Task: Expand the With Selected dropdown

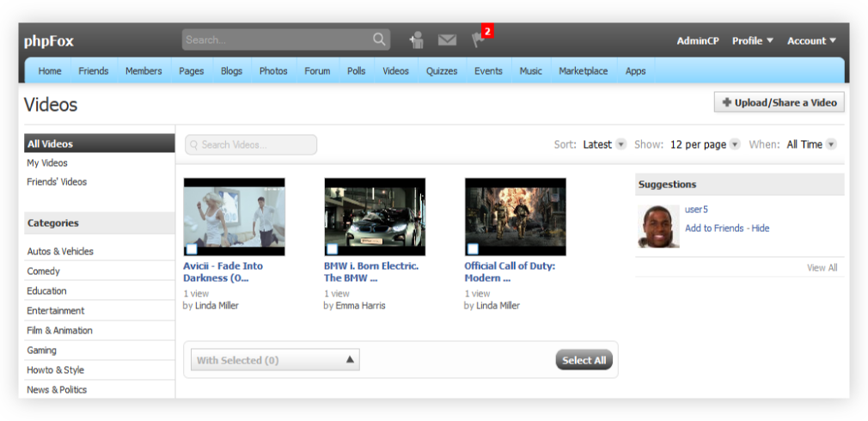Action: [275, 360]
